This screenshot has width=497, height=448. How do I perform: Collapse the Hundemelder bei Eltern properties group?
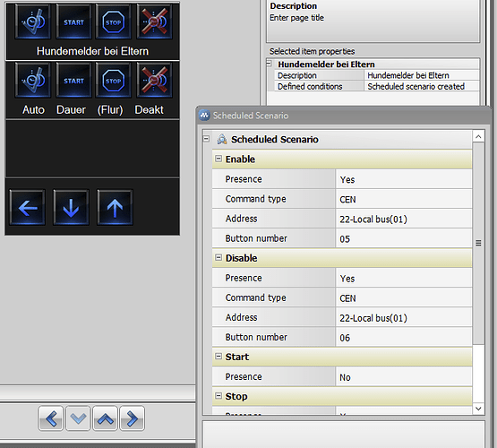(270, 64)
